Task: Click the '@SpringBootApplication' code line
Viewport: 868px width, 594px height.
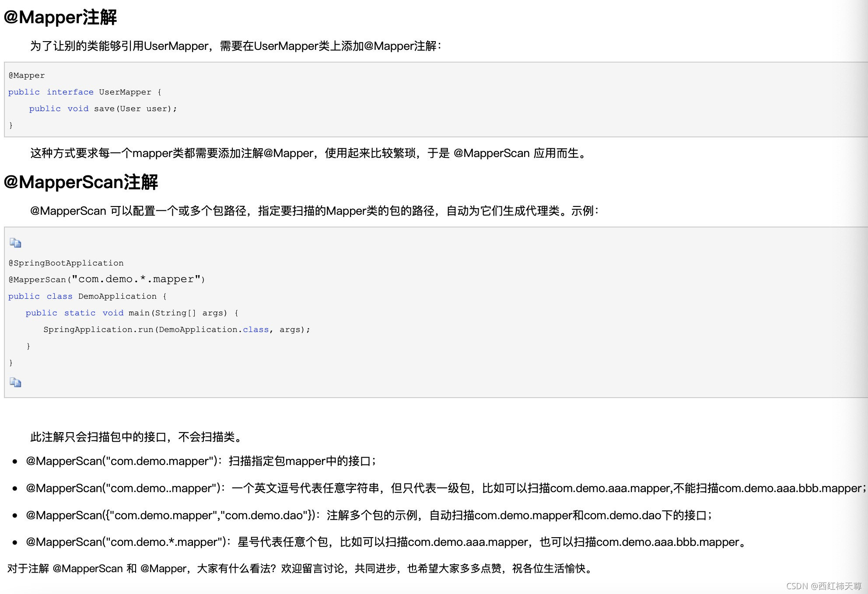Action: coord(66,263)
